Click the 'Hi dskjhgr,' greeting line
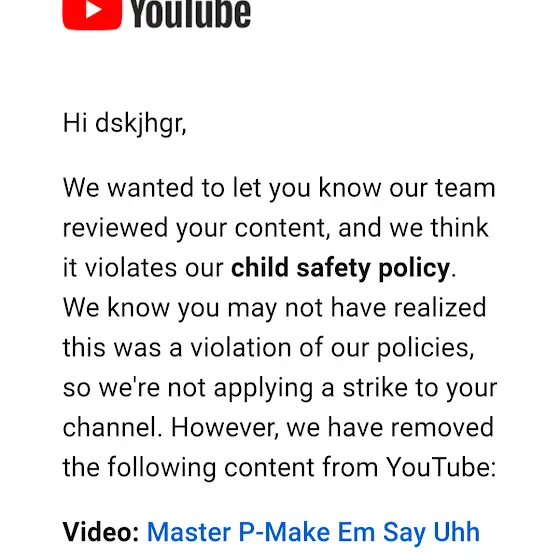 [x=125, y=123]
